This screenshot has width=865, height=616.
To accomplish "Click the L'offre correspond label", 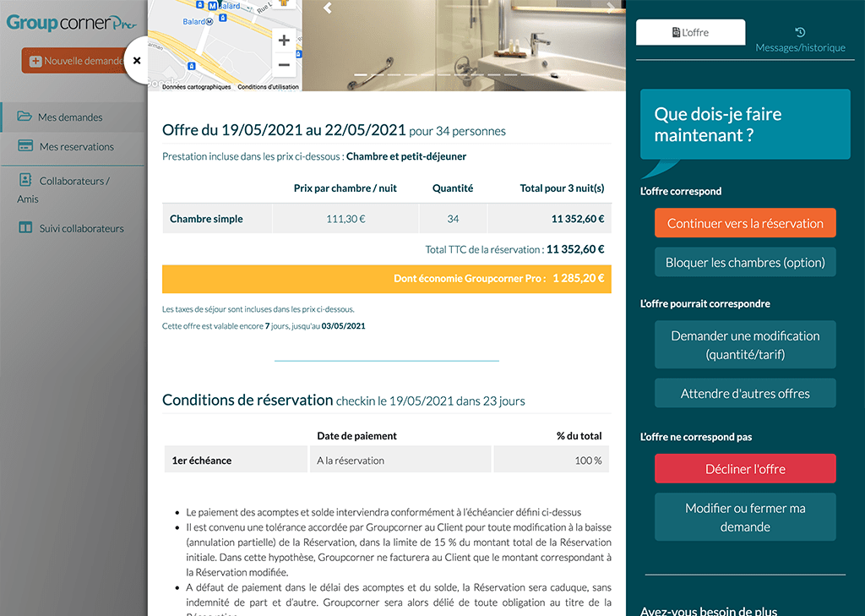I will (x=681, y=192).
